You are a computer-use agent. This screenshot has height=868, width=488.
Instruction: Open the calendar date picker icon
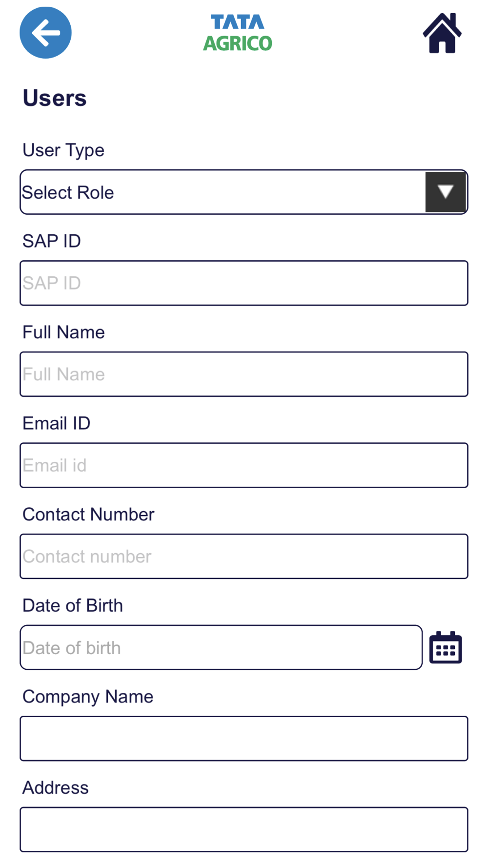click(x=446, y=647)
